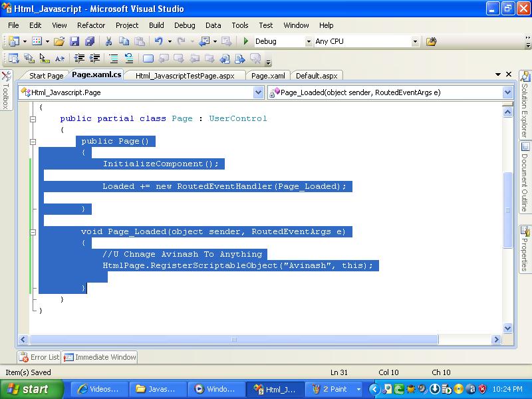Click the Display Word Completion icon

(x=60, y=59)
